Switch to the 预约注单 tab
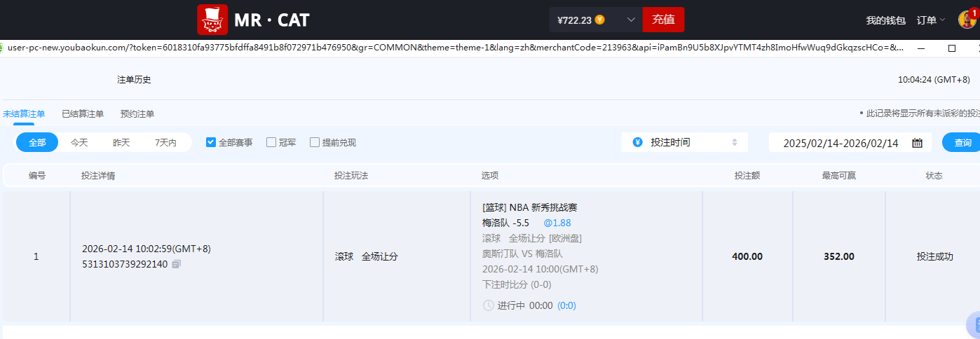Image resolution: width=980 pixels, height=339 pixels. (137, 114)
